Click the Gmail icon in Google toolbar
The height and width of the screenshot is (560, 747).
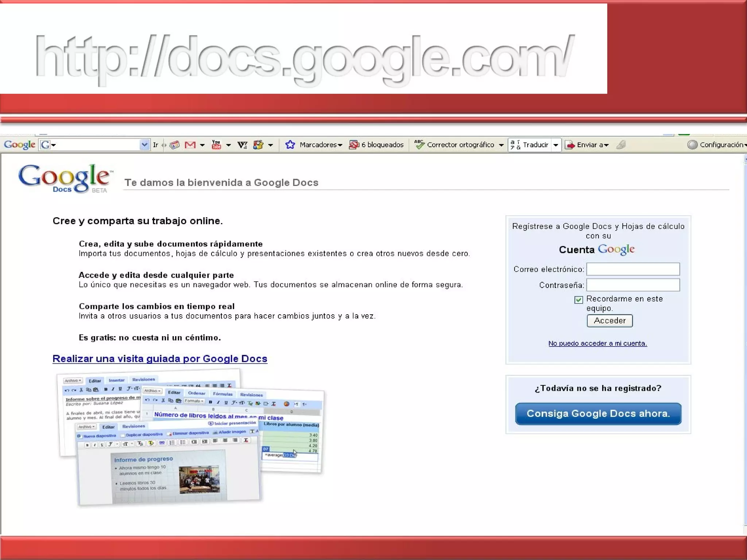190,145
